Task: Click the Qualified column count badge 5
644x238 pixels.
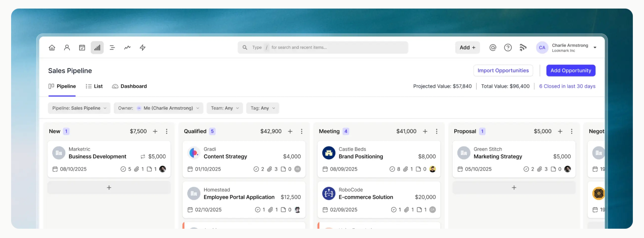Action: 212,132
